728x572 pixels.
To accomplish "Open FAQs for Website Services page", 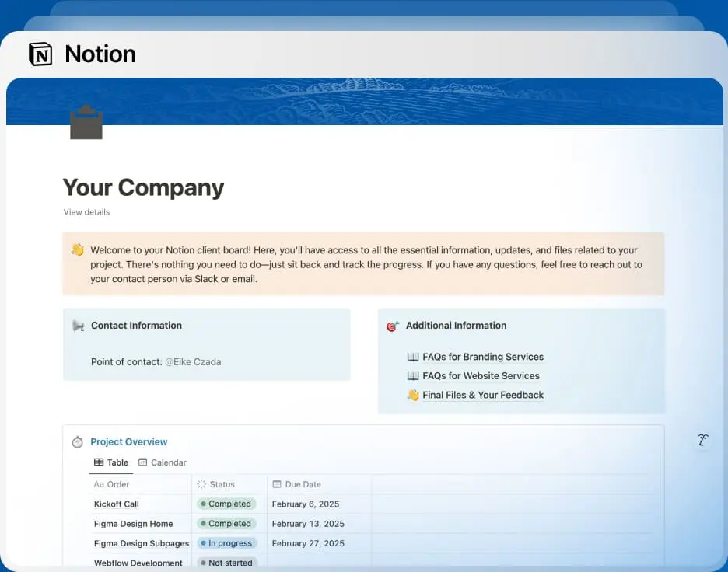I will pyautogui.click(x=481, y=376).
